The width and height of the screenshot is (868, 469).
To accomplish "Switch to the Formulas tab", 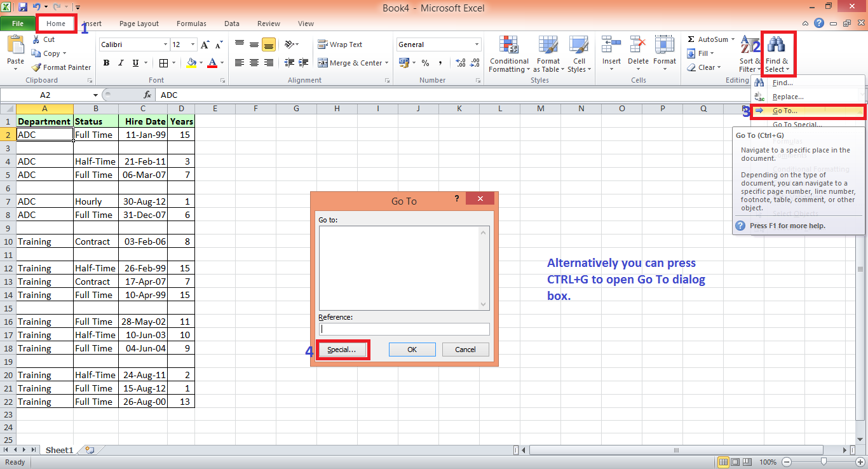I will click(191, 24).
